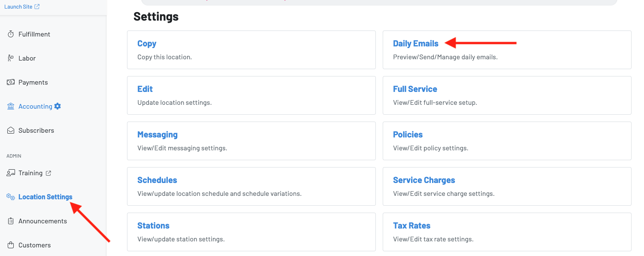
Task: Click the Fulfillment stopwatch icon
Action: tap(11, 34)
